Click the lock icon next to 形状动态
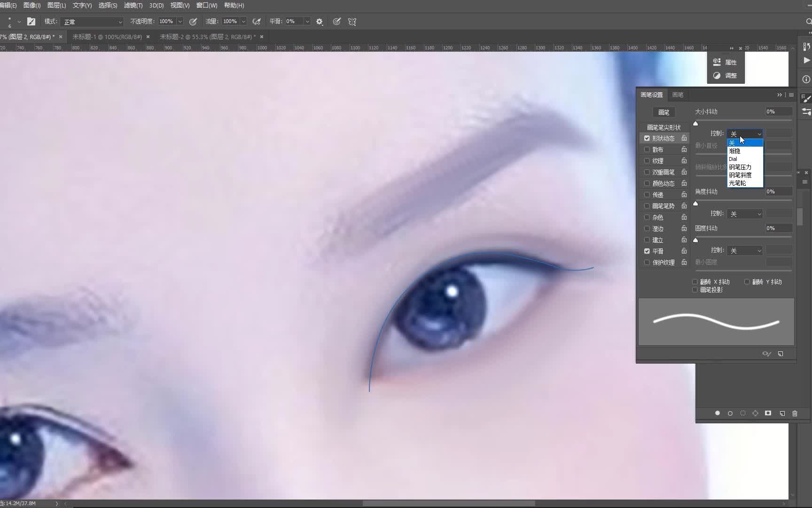Viewport: 812px width, 508px height. pyautogui.click(x=684, y=138)
